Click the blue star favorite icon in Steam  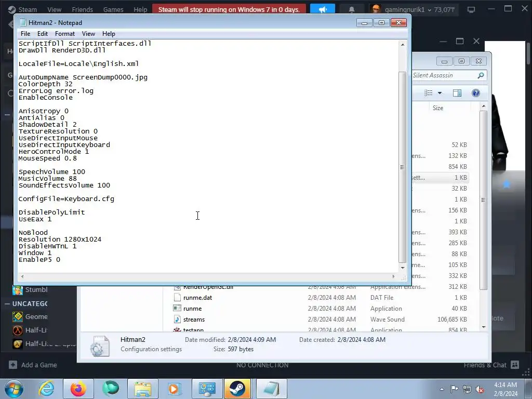507,184
